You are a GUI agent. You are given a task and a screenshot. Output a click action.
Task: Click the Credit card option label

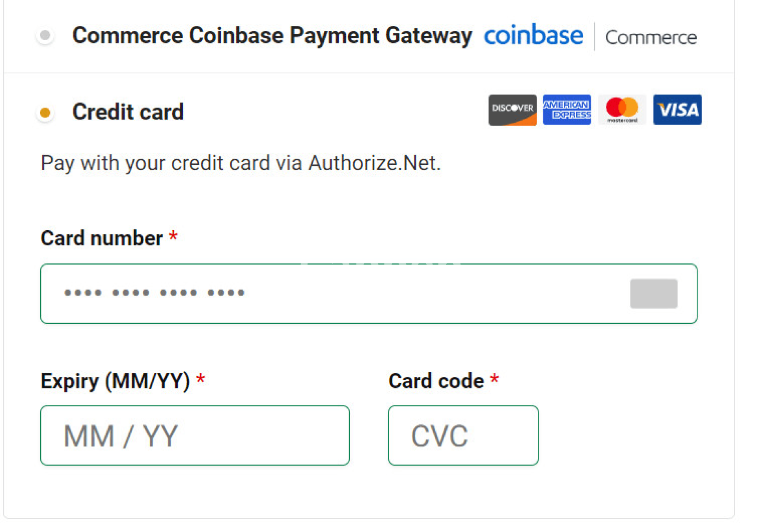[128, 112]
